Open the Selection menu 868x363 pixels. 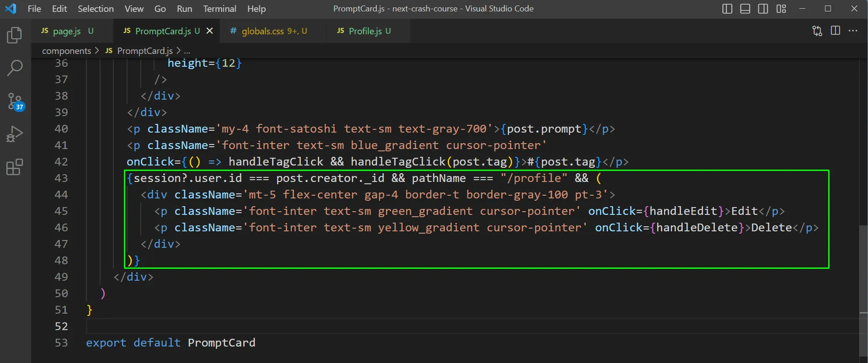click(96, 9)
